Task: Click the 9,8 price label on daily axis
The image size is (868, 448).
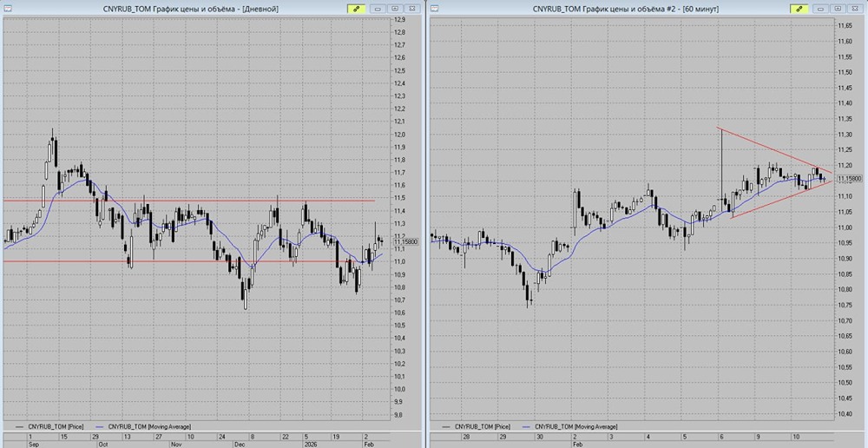Action: coord(398,415)
